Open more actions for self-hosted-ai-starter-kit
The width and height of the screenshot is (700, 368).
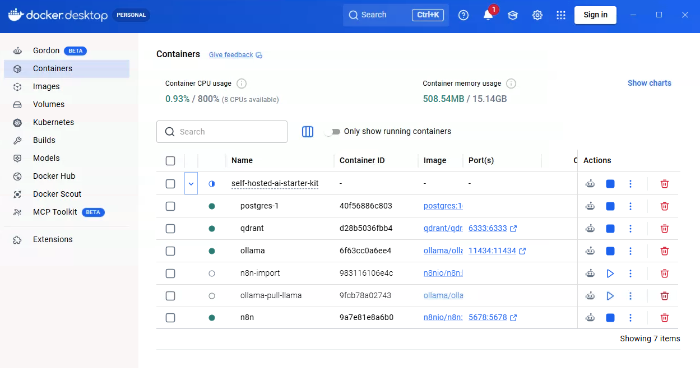[x=630, y=184]
